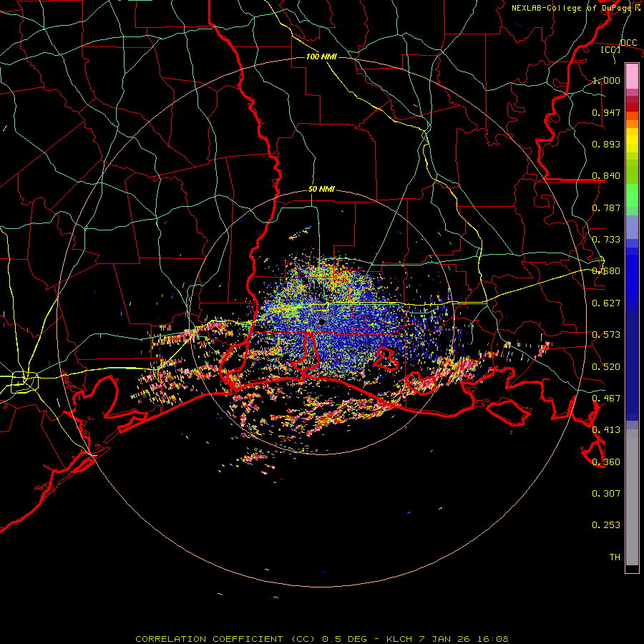
Task: Click the black radar site dot at the rings' center
Action: point(321,322)
